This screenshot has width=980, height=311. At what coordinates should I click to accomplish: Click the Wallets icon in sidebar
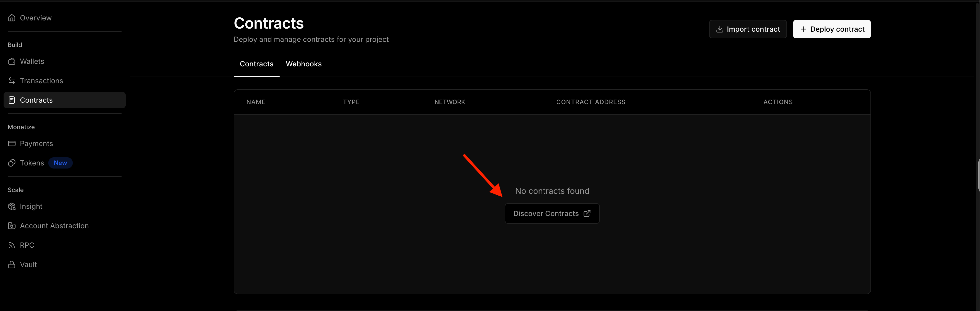12,61
